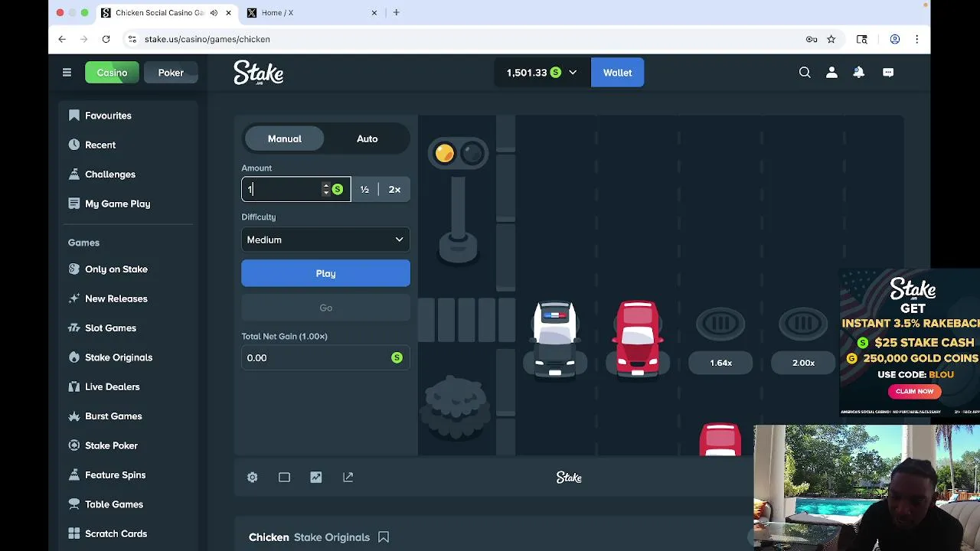The height and width of the screenshot is (551, 980).
Task: Click the amount field stepper arrows
Action: point(326,189)
